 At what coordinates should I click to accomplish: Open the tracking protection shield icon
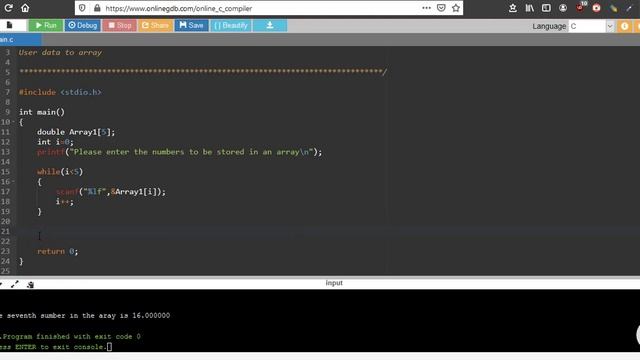[x=82, y=8]
